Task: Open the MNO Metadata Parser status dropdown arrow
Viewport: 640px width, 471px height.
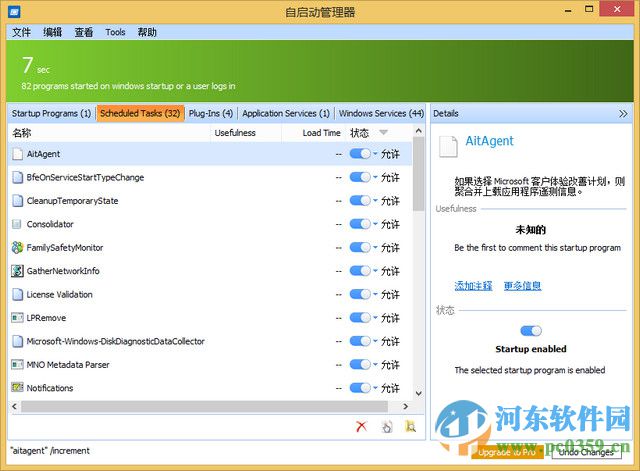Action: pyautogui.click(x=375, y=364)
